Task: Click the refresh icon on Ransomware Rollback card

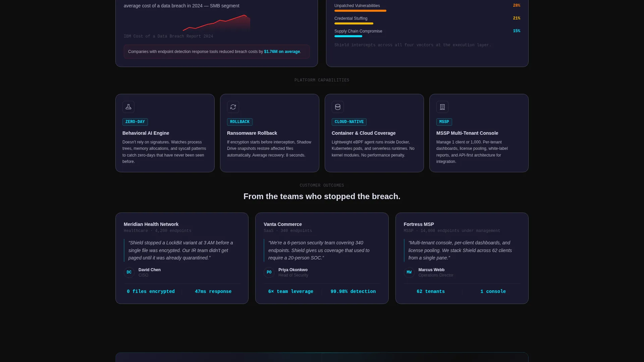Action: tap(233, 107)
